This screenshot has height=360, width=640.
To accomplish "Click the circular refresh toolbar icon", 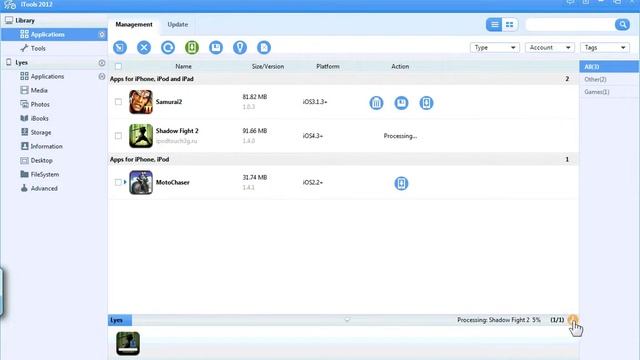I will pyautogui.click(x=168, y=47).
